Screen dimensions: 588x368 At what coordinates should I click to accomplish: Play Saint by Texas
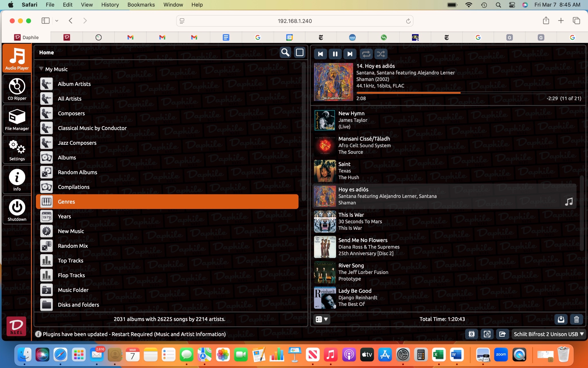coord(444,171)
